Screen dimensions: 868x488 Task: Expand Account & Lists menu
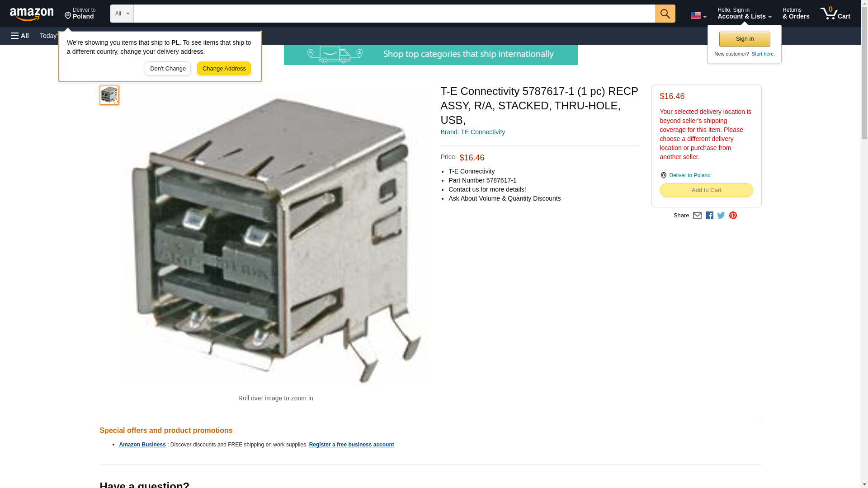(x=744, y=13)
